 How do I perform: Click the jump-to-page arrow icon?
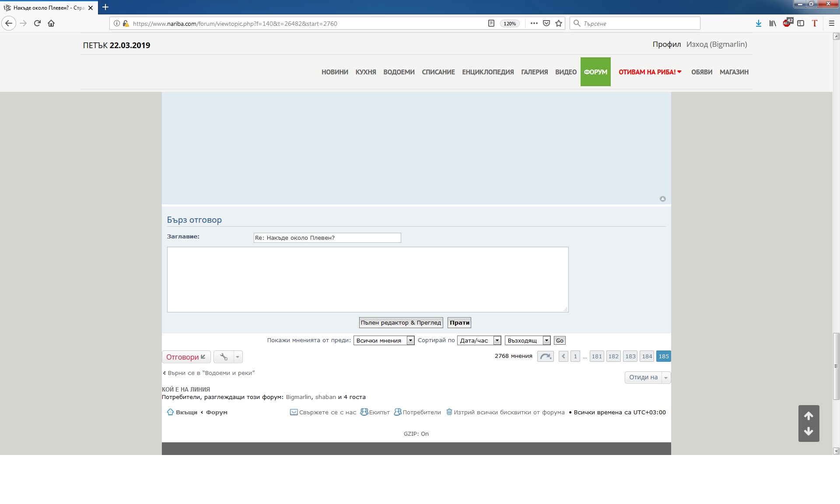click(x=545, y=357)
